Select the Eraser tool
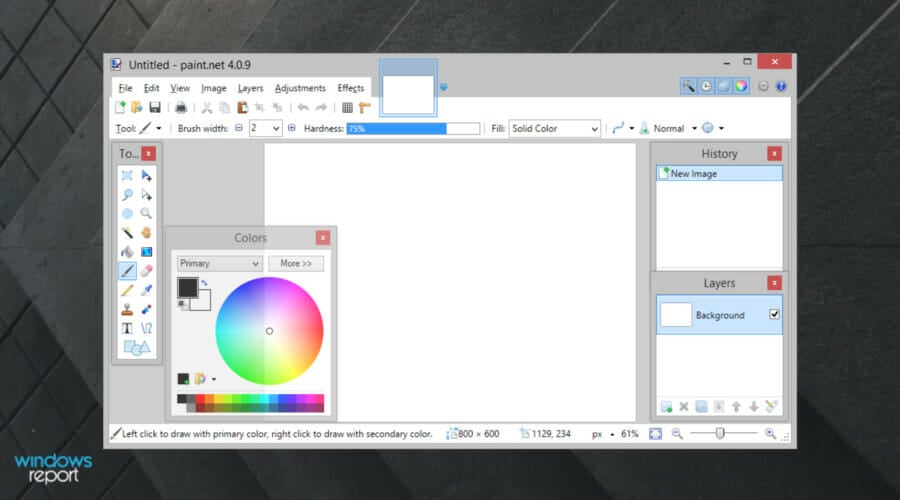 click(x=146, y=271)
